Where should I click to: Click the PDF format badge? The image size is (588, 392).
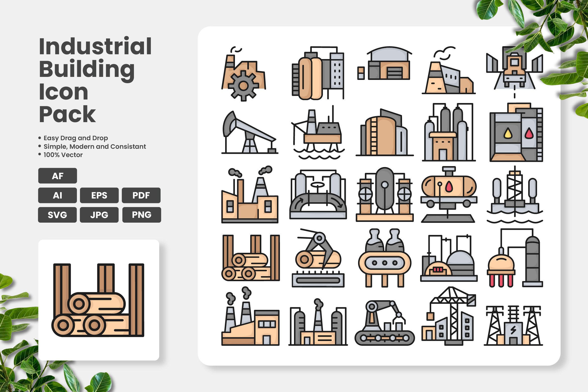click(x=141, y=195)
